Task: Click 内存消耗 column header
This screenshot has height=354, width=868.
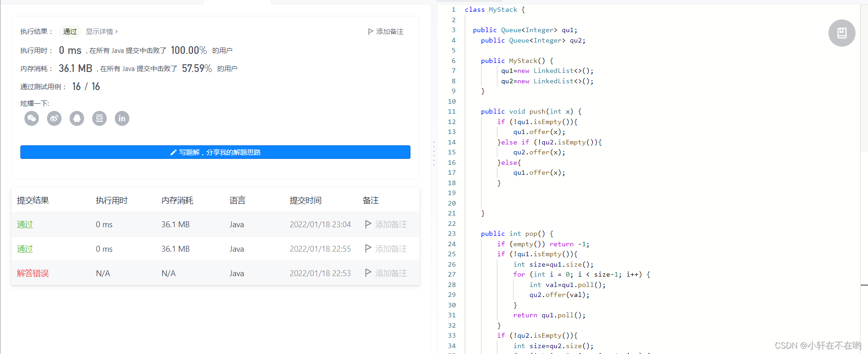Action: coord(177,201)
